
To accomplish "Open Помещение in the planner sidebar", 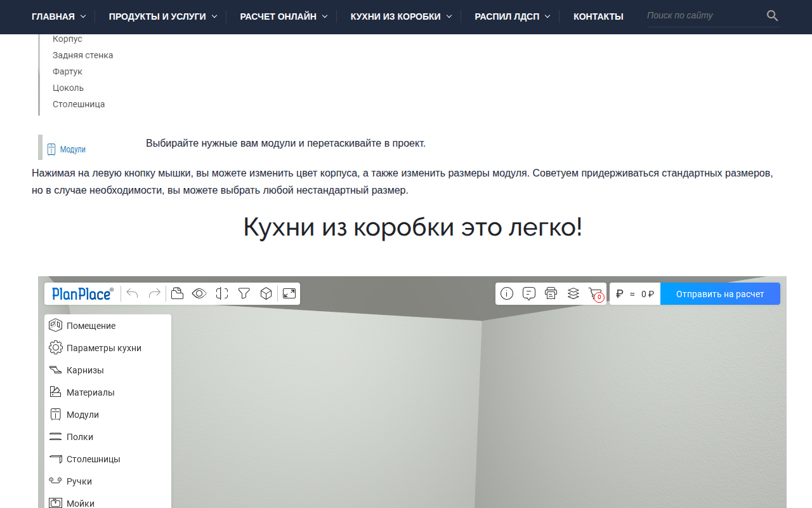I will [x=108, y=326].
